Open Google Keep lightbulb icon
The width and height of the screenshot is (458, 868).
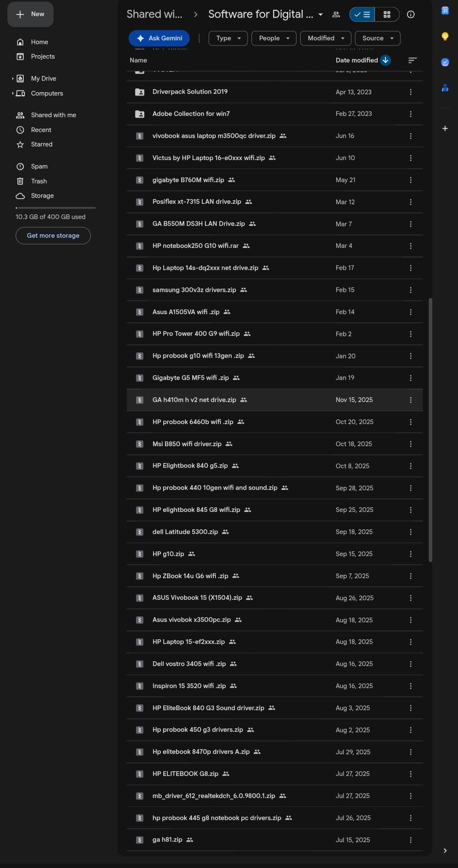point(445,37)
